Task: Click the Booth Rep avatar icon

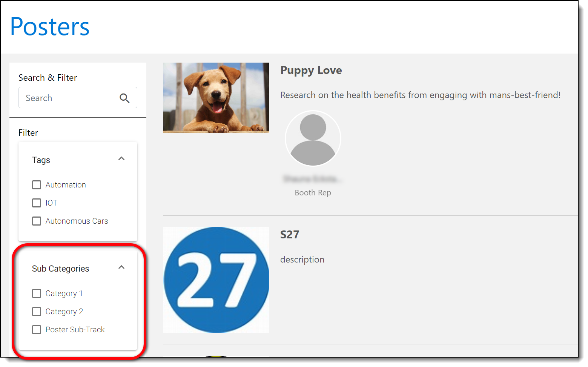Action: [x=313, y=139]
